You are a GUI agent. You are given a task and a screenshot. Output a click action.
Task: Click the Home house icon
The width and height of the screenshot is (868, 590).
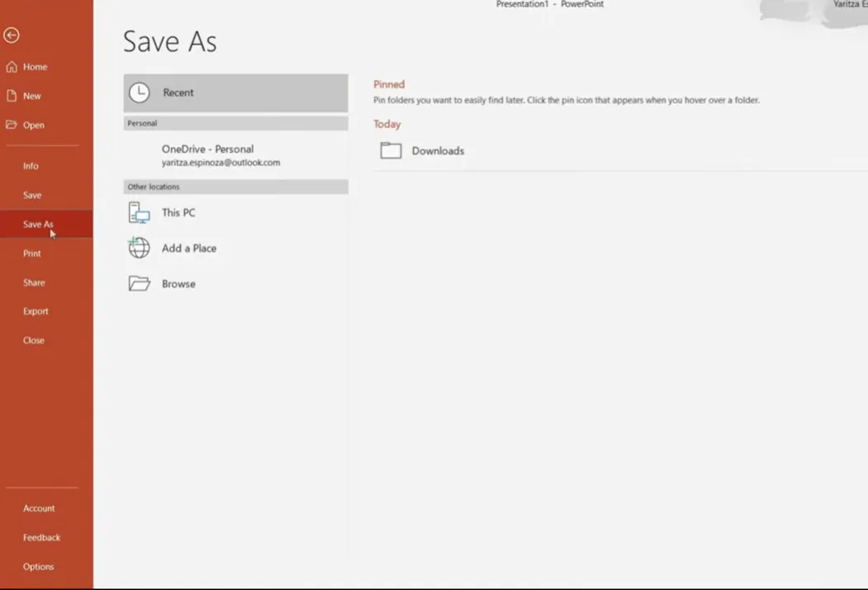click(x=12, y=67)
